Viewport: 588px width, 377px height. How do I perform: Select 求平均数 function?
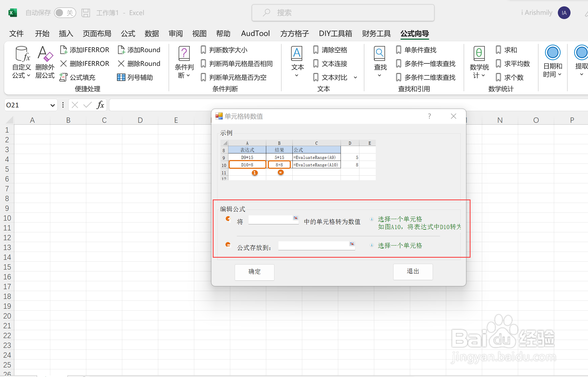tap(513, 63)
